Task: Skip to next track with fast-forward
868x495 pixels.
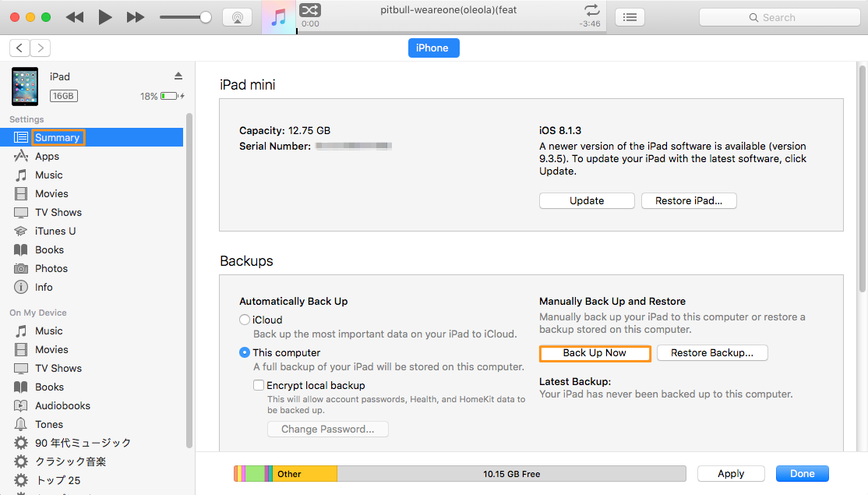Action: (135, 17)
